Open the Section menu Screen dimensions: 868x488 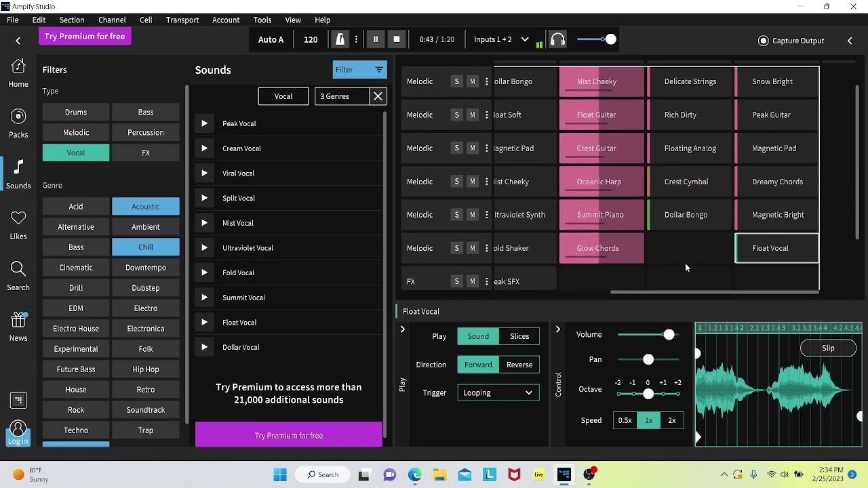pos(72,20)
